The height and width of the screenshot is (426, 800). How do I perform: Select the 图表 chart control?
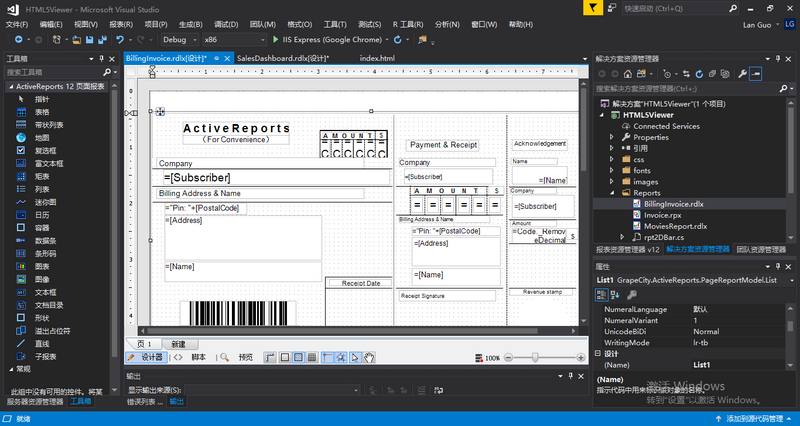coord(42,266)
